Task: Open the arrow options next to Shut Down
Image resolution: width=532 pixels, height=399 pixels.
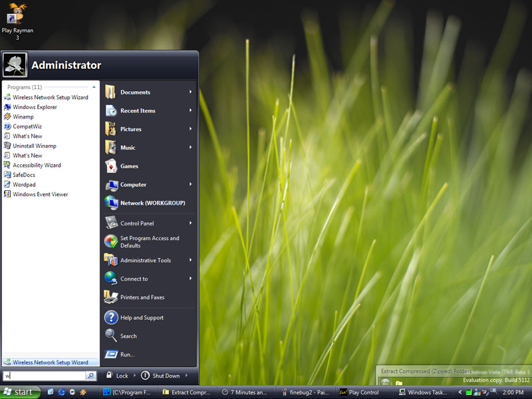Action: coord(186,375)
